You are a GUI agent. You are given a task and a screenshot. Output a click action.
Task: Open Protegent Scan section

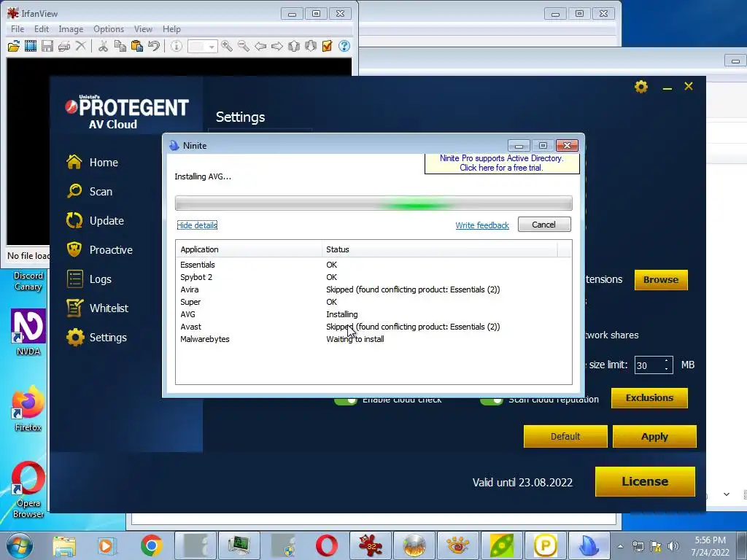pyautogui.click(x=90, y=192)
